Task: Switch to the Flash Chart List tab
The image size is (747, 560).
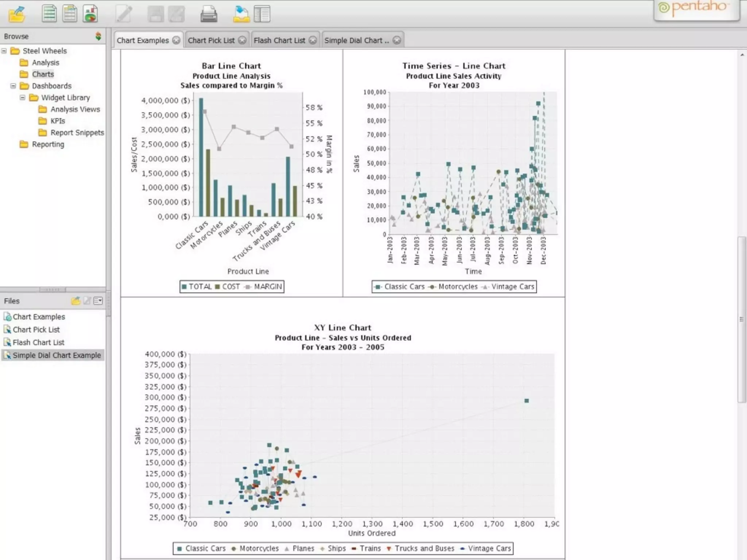Action: [279, 40]
